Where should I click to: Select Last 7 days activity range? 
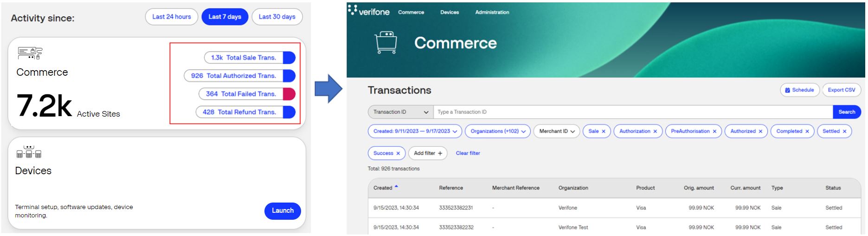225,17
